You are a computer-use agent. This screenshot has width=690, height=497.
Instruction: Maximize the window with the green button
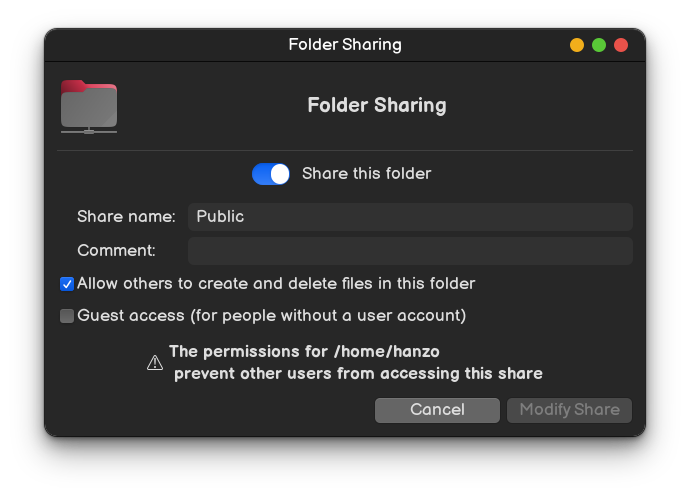click(x=598, y=45)
